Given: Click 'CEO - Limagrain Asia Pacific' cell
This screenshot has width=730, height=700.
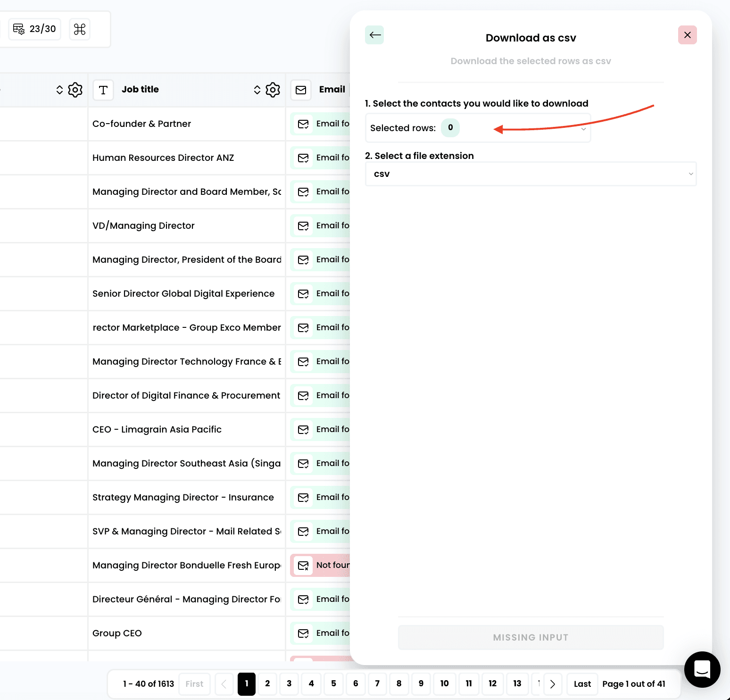Looking at the screenshot, I should pyautogui.click(x=187, y=430).
